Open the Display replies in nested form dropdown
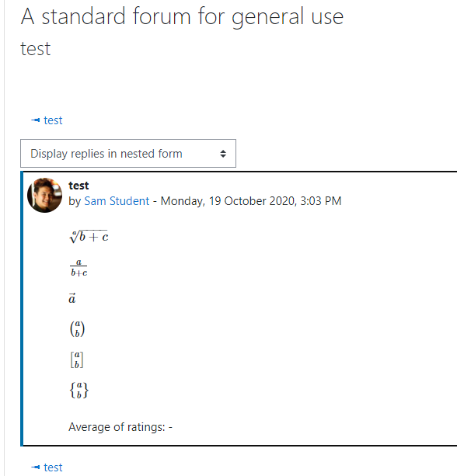 pos(128,153)
